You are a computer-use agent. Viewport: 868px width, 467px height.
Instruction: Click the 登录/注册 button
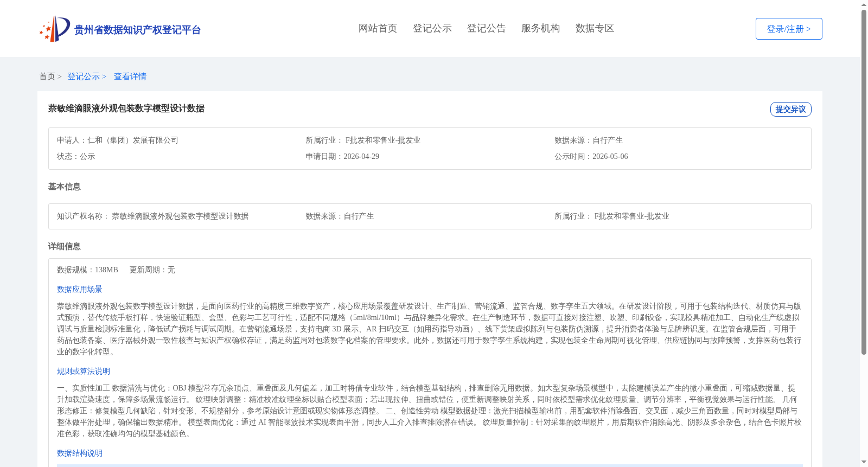pyautogui.click(x=789, y=29)
